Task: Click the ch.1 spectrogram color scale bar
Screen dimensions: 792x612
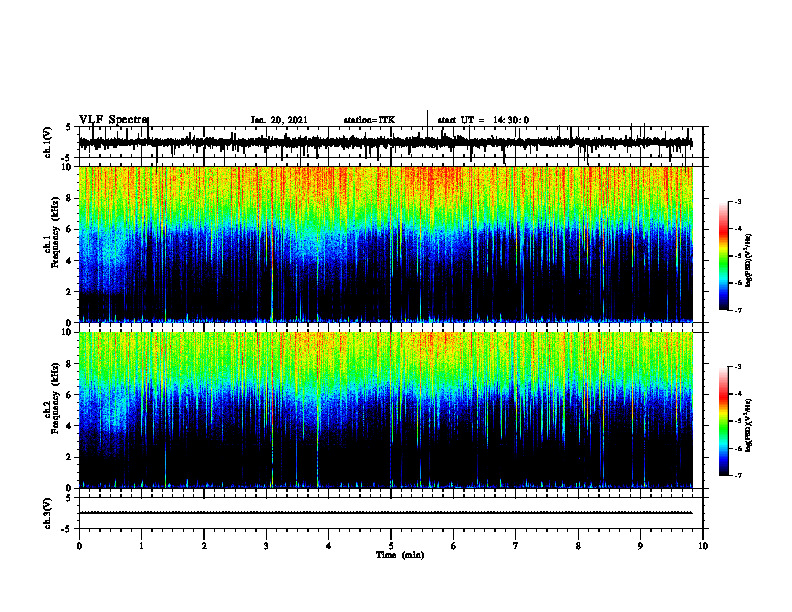Action: (724, 256)
